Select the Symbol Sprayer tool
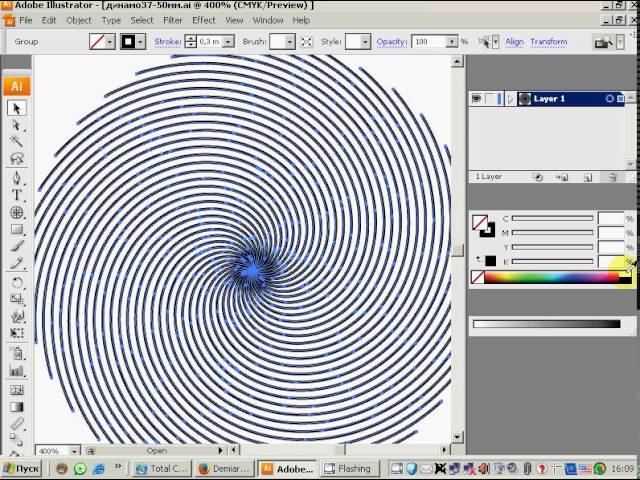Image resolution: width=640 pixels, height=480 pixels. click(x=16, y=353)
